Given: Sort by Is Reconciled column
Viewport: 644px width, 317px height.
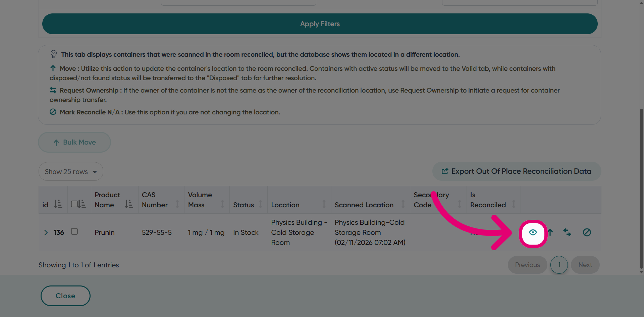Looking at the screenshot, I should [x=514, y=204].
